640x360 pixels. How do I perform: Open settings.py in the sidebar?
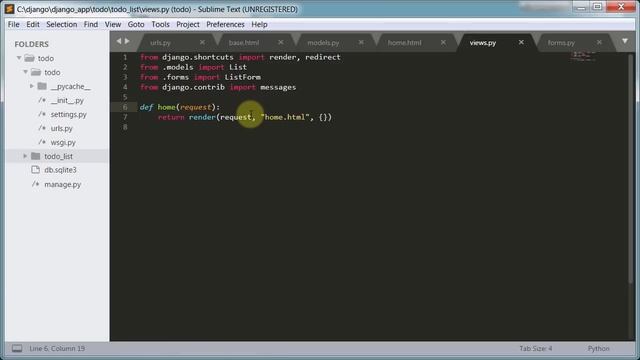(x=69, y=114)
